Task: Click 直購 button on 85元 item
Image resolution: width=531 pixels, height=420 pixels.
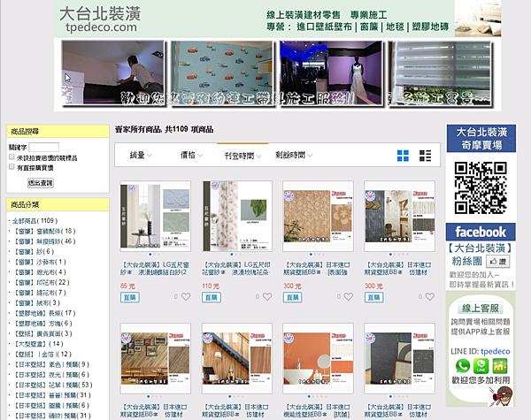Action: point(130,297)
